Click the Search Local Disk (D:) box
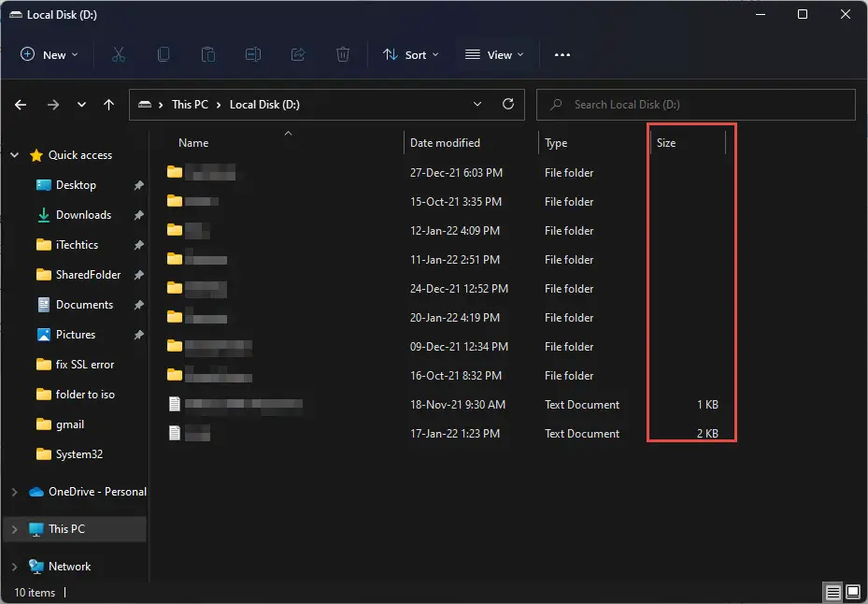The image size is (868, 604). click(696, 105)
